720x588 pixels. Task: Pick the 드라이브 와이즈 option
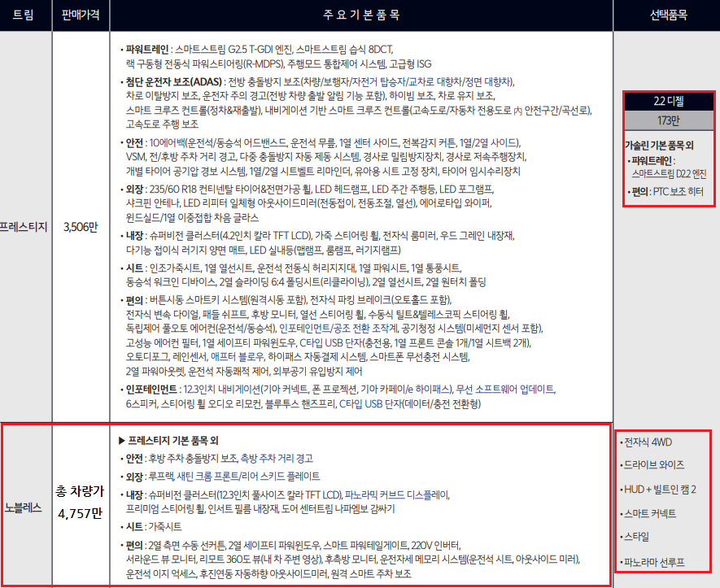pyautogui.click(x=654, y=465)
